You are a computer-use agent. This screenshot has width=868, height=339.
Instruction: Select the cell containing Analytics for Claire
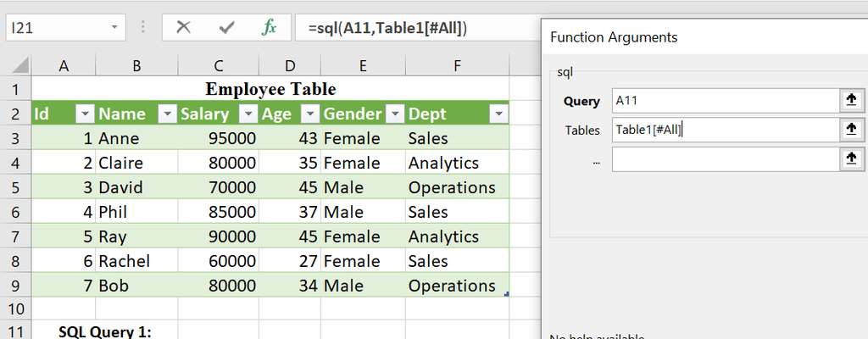point(457,163)
